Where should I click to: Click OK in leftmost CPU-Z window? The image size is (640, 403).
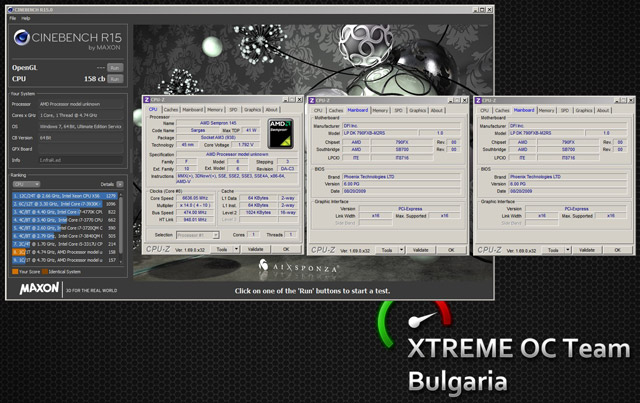tap(286, 249)
